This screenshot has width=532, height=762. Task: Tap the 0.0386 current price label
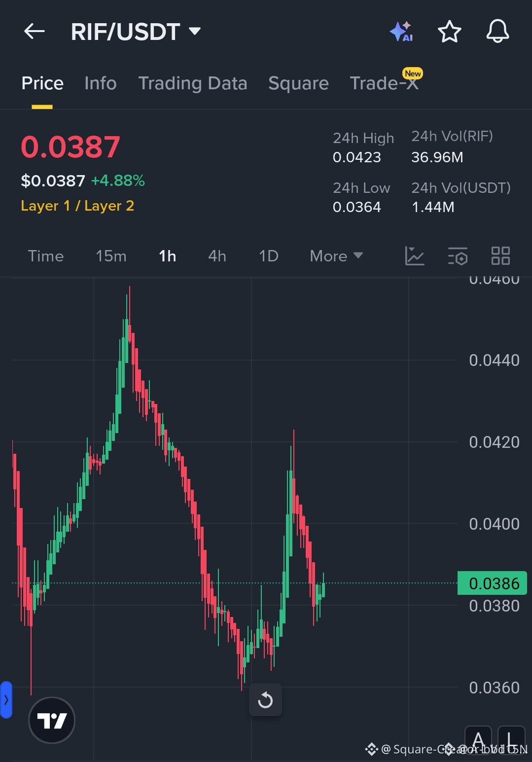(x=492, y=583)
